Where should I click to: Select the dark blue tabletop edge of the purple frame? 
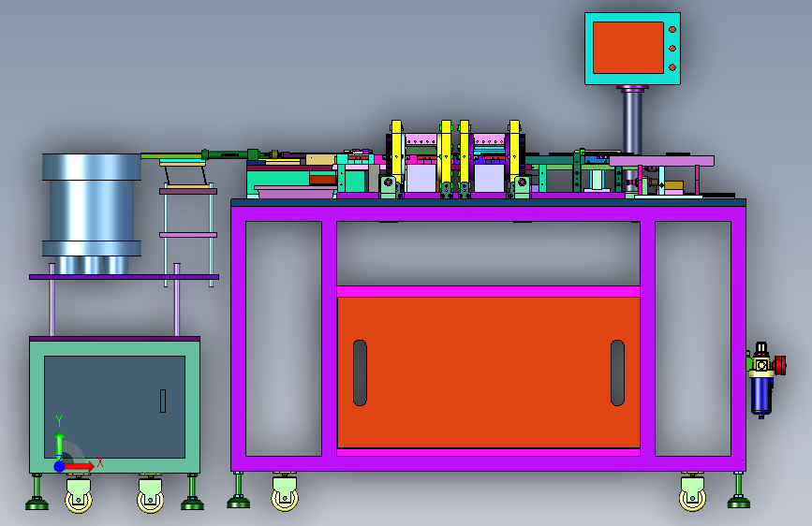488,202
